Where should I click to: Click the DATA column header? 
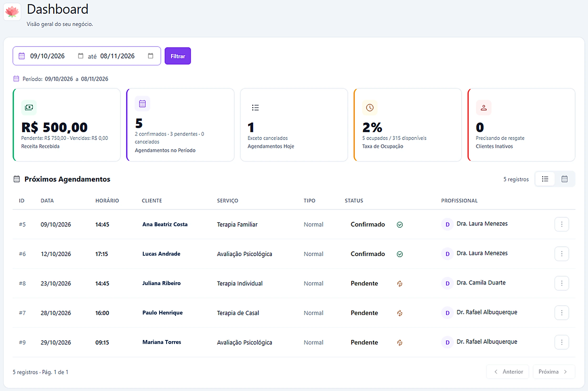[47, 200]
